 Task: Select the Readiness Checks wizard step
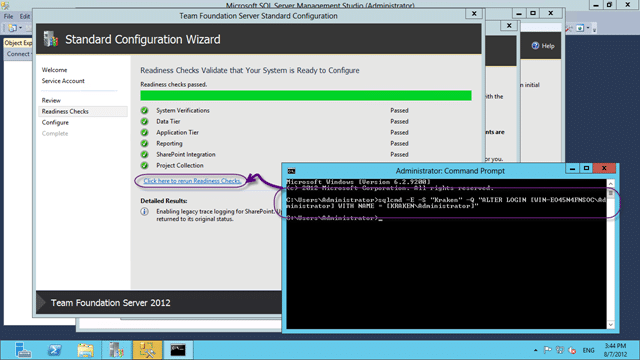83,111
